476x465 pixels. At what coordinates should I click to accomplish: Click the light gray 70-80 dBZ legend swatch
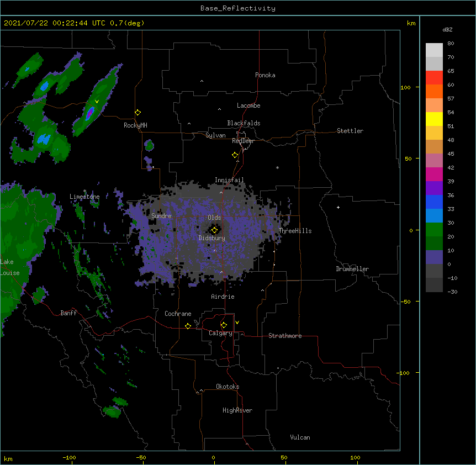pyautogui.click(x=434, y=50)
